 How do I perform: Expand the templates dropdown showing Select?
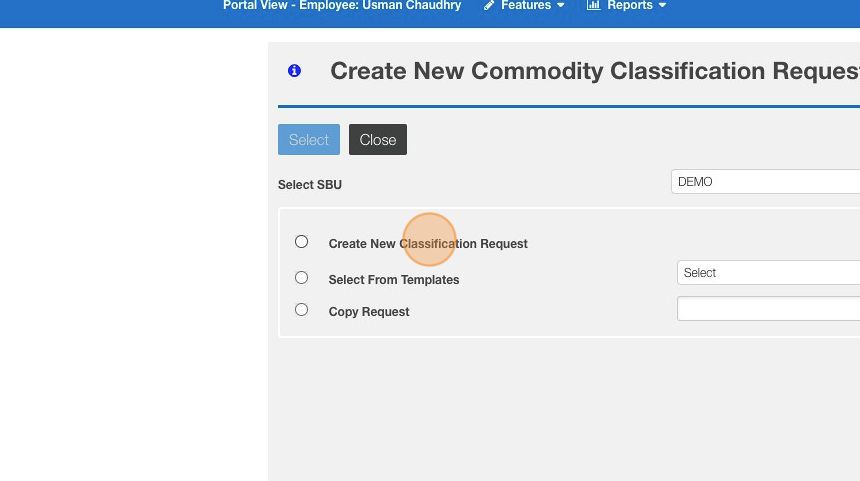point(768,273)
